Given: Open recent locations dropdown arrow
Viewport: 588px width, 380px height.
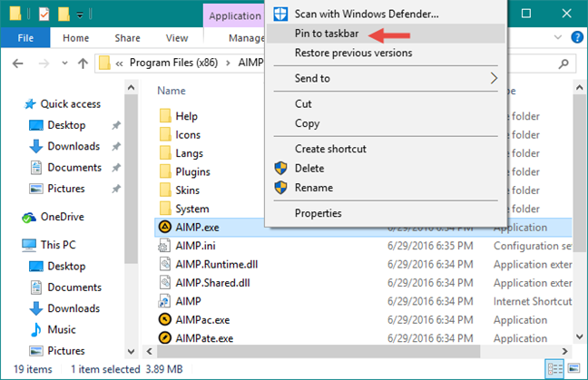Looking at the screenshot, I should coord(64,63).
